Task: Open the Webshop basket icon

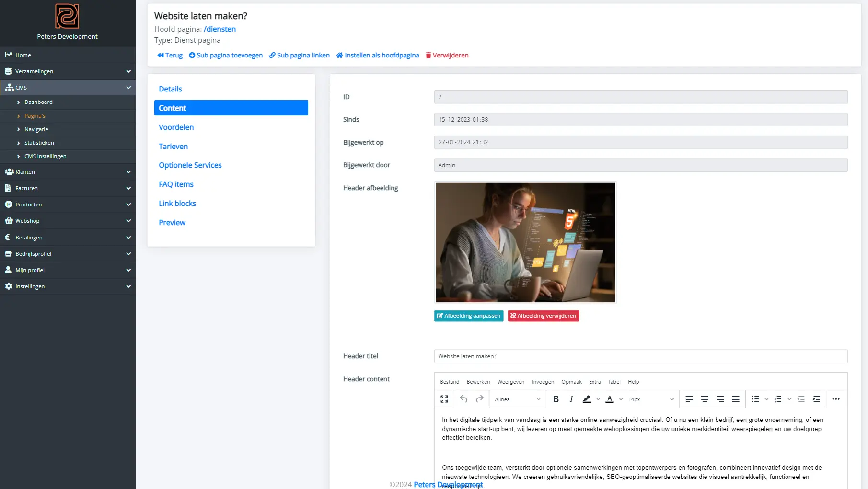Action: [x=9, y=221]
